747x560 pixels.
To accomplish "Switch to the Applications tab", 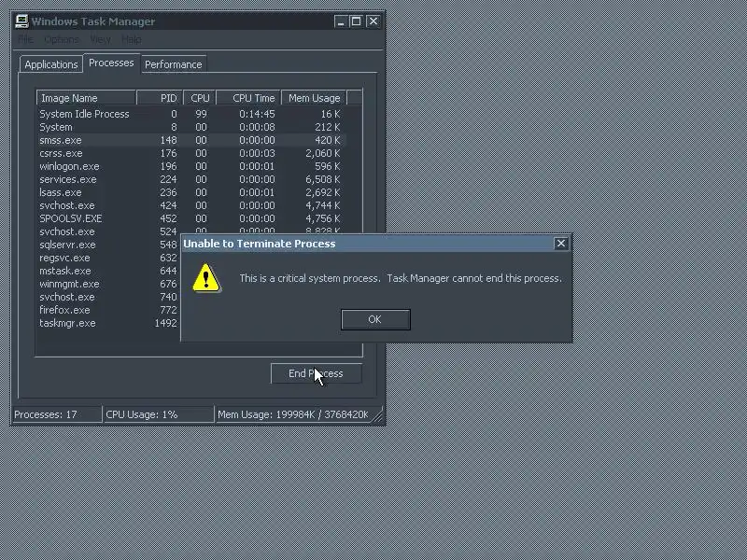I will tap(51, 64).
